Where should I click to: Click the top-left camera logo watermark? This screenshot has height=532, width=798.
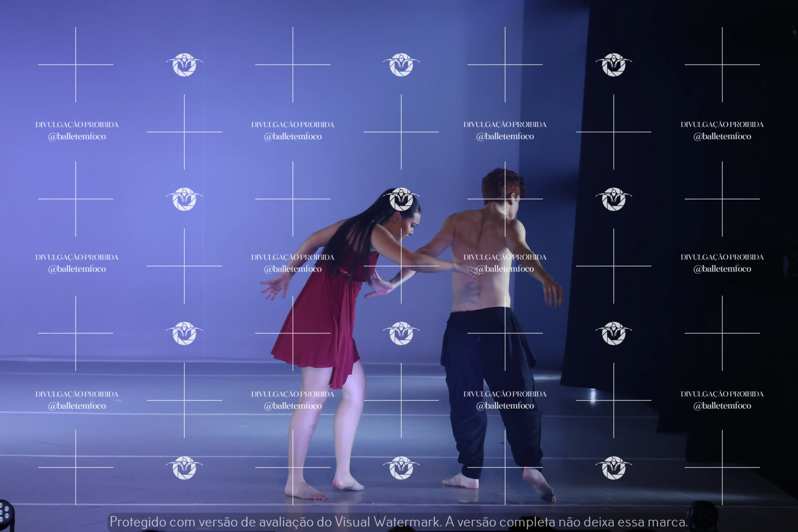(x=184, y=65)
